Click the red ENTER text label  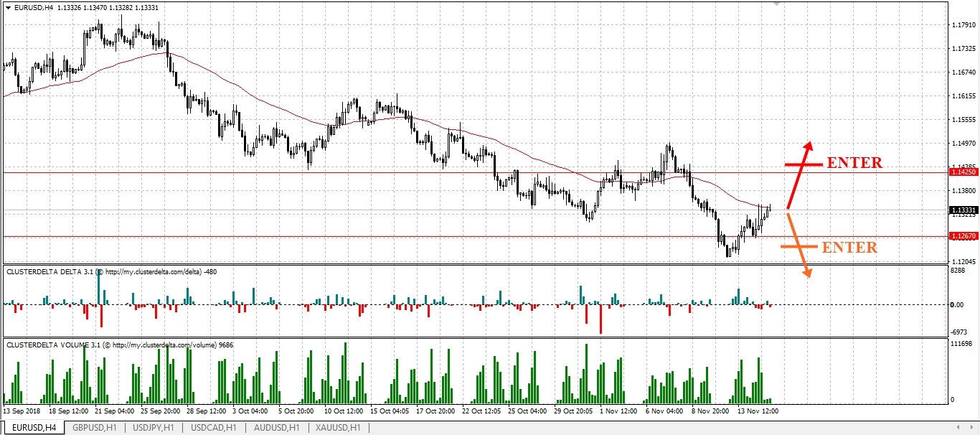(854, 163)
